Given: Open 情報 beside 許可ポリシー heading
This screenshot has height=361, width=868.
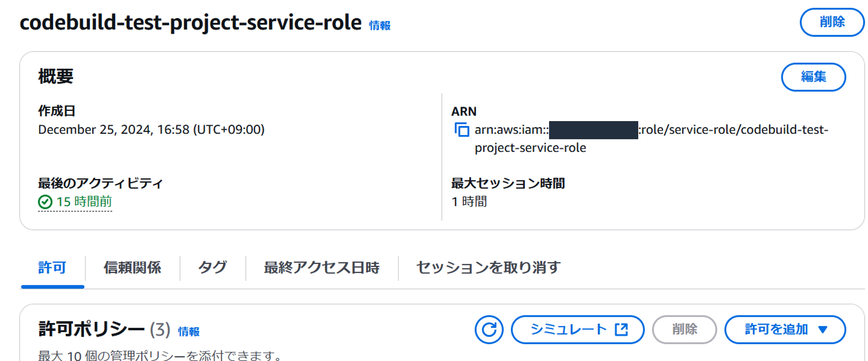Looking at the screenshot, I should click(x=189, y=331).
